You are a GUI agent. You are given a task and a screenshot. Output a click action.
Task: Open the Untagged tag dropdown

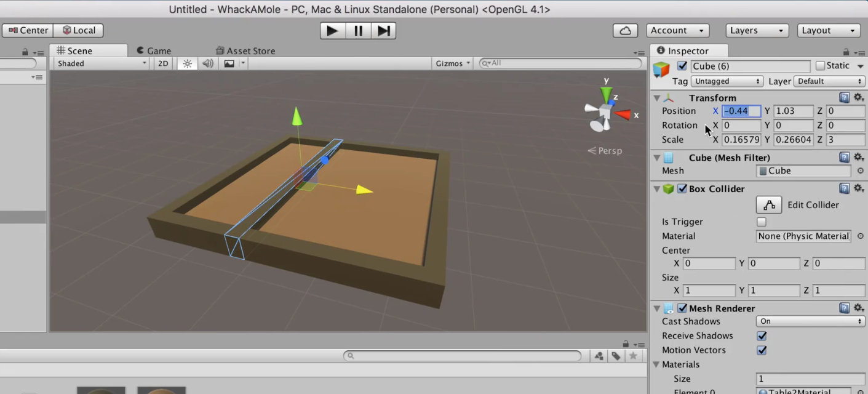tap(727, 81)
